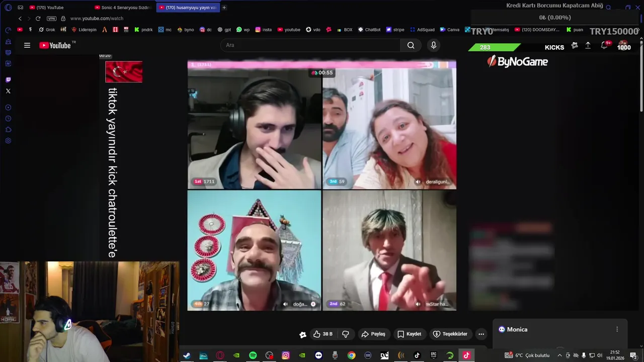This screenshot has width=644, height=362.
Task: Dislike the video with thumbs-down
Action: tap(346, 334)
